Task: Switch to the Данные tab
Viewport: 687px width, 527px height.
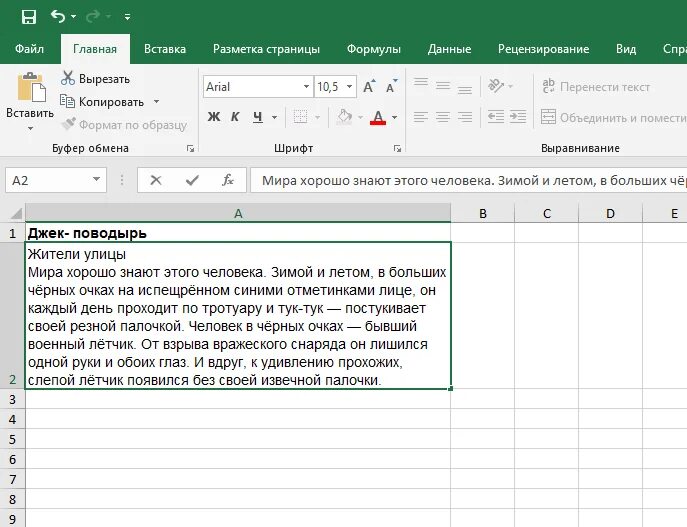Action: pyautogui.click(x=450, y=49)
